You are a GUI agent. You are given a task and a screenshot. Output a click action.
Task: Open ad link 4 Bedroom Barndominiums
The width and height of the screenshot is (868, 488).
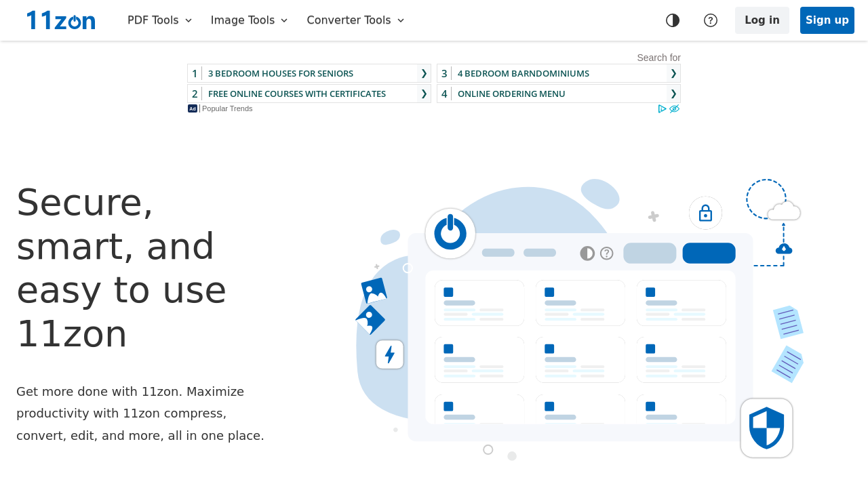pos(559,73)
